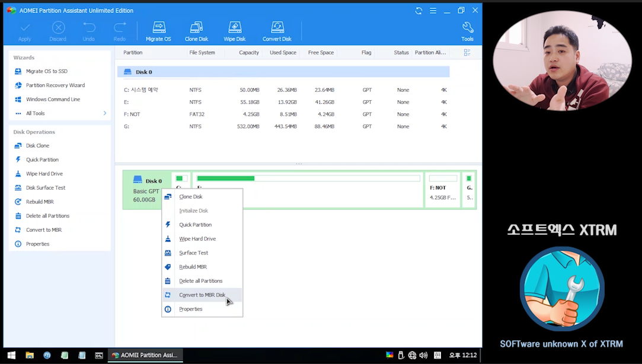Viewport: 642px width, 364px height.
Task: Select the Disk 0 header row
Action: 283,72
